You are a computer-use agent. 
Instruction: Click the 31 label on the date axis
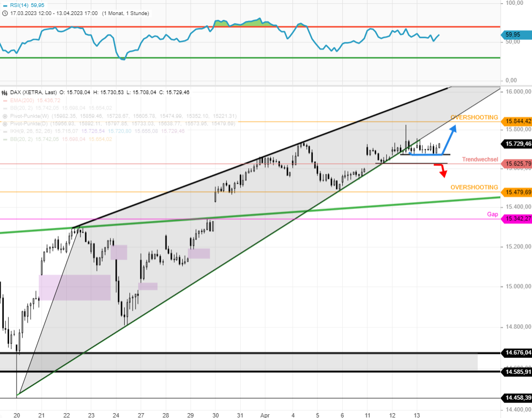click(240, 415)
